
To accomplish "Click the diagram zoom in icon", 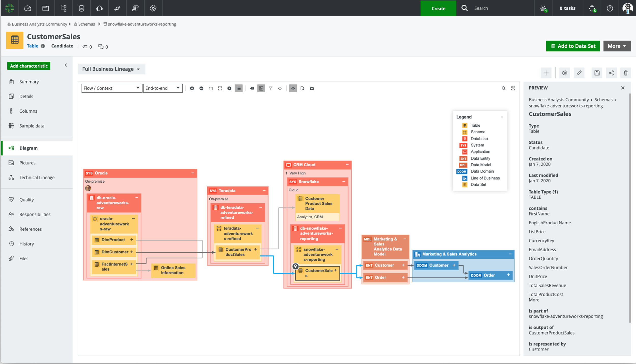I will click(x=192, y=88).
